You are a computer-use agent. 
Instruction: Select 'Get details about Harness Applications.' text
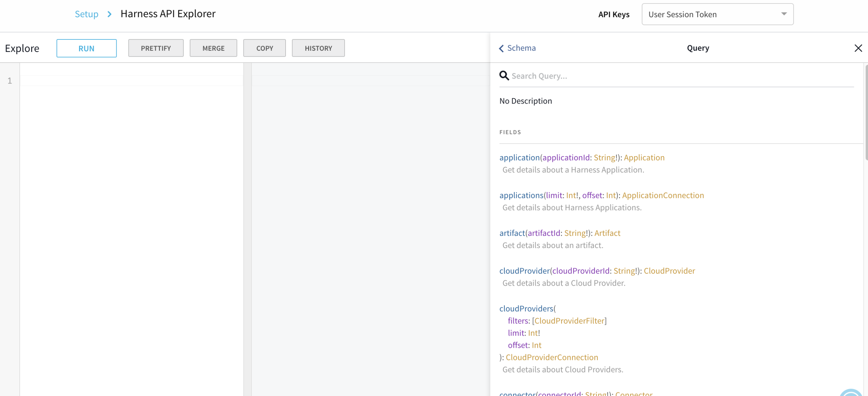[x=572, y=207]
